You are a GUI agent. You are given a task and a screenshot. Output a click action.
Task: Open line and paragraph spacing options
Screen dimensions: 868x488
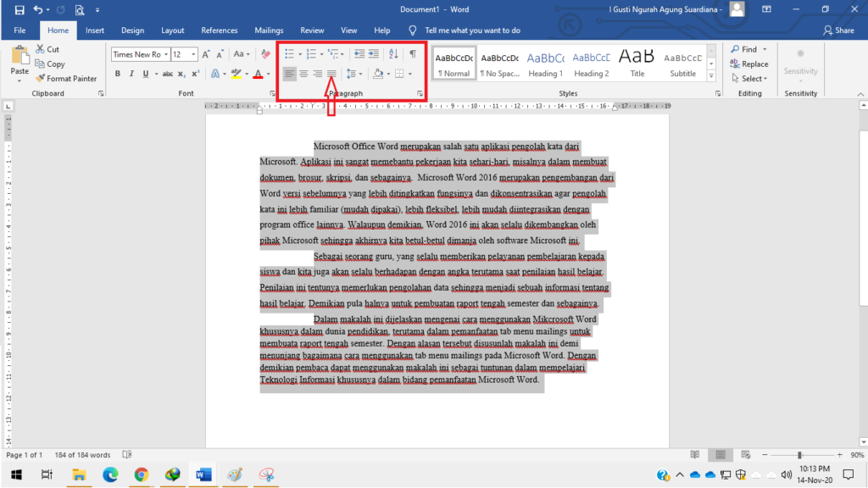[353, 74]
